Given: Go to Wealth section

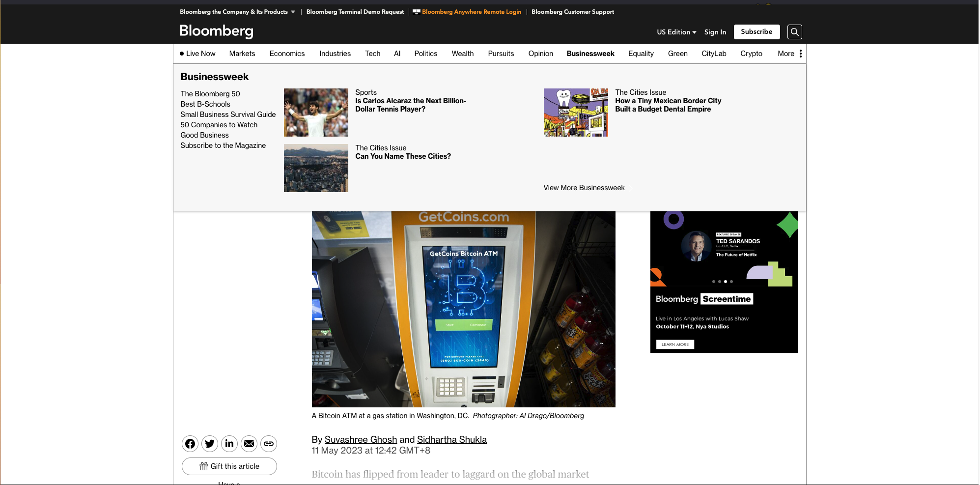Looking at the screenshot, I should pyautogui.click(x=463, y=54).
